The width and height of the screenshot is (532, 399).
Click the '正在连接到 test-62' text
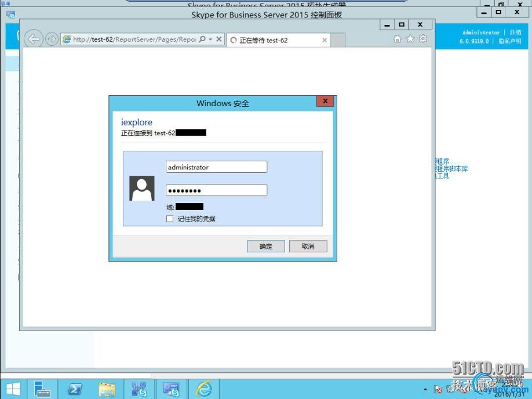[148, 133]
